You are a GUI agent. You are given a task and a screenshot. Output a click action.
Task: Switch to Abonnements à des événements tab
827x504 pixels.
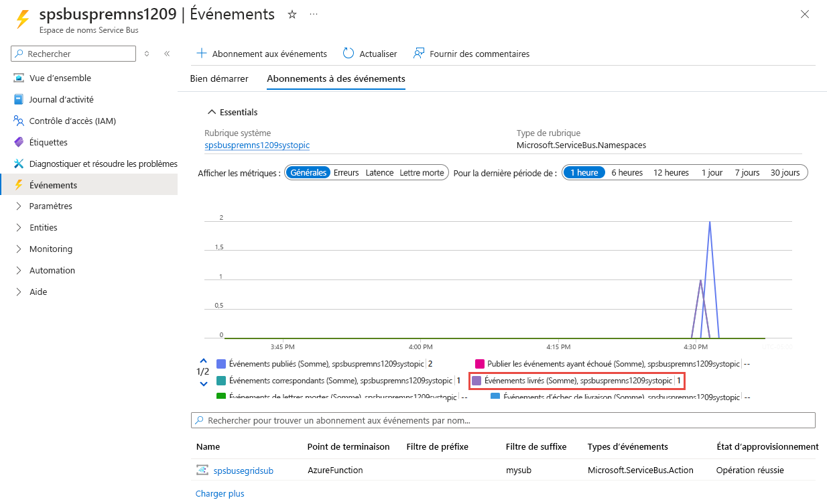(x=336, y=78)
